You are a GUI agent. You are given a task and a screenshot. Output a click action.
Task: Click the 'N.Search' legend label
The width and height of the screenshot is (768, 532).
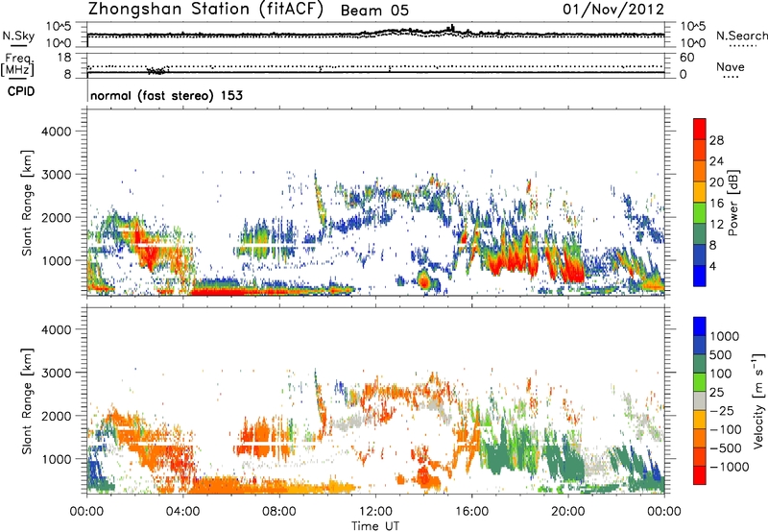741,36
